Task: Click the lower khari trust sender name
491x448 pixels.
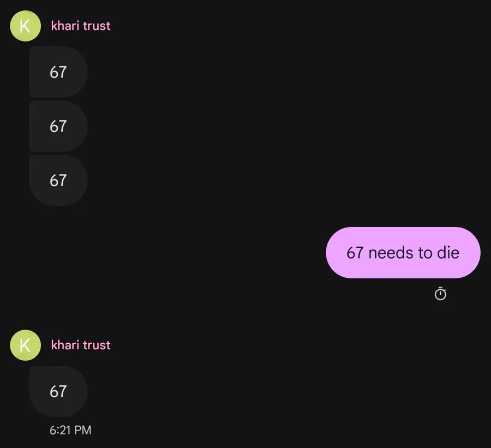Action: 81,345
